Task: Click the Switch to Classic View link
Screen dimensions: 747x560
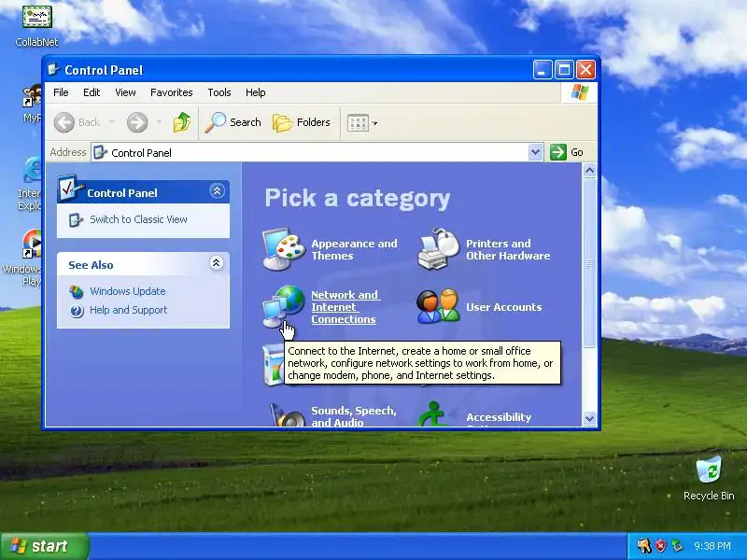Action: coord(138,219)
